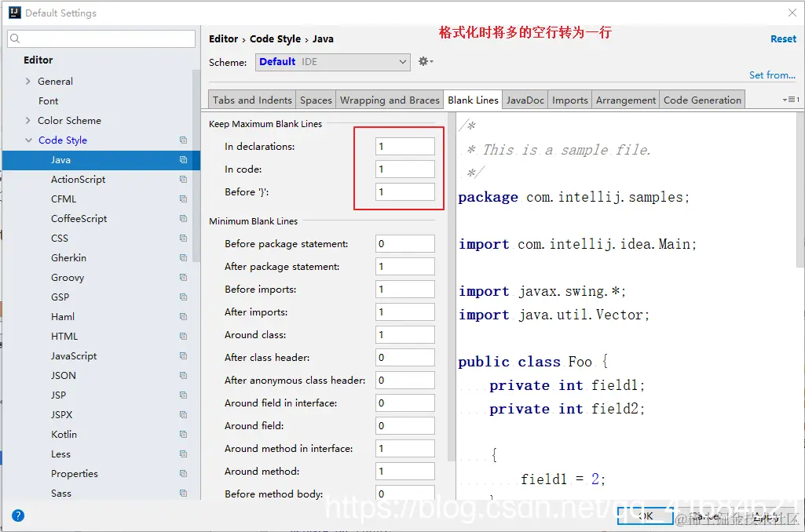Click the copy icon beside JSP
The height and width of the screenshot is (532, 805).
(x=183, y=395)
